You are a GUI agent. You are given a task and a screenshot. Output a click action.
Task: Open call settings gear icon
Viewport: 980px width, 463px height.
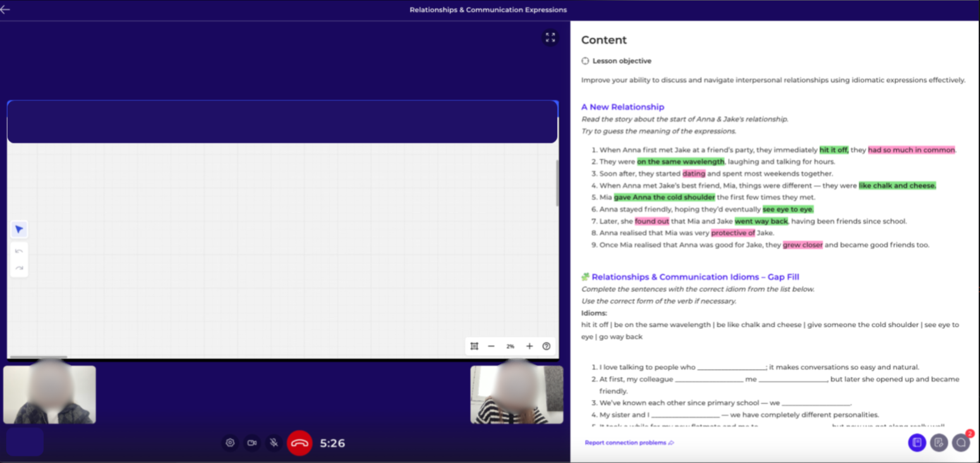[230, 443]
